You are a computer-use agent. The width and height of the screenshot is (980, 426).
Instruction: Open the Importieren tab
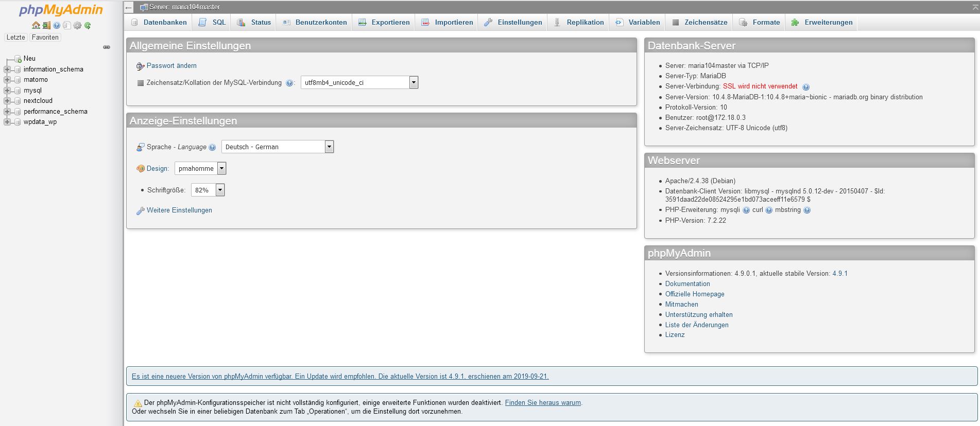(447, 22)
